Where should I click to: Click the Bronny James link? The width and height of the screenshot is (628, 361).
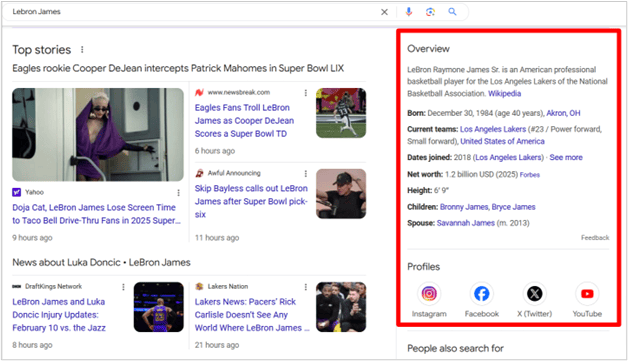coord(464,207)
